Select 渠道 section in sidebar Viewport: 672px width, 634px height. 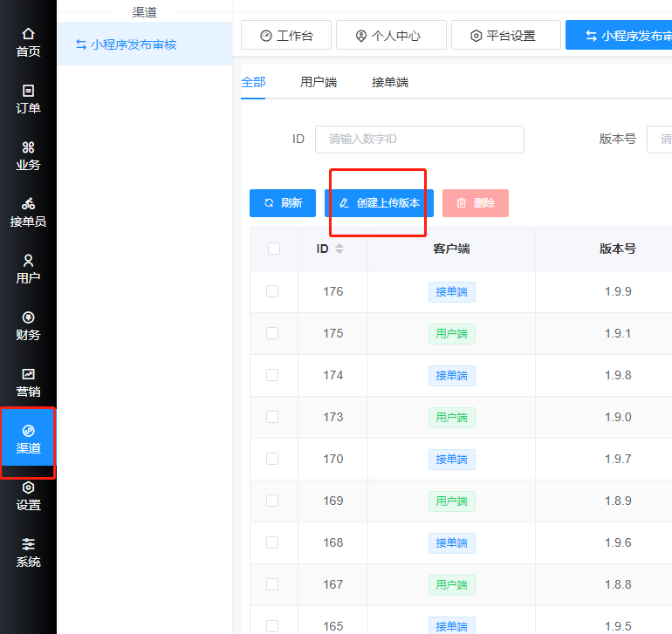[x=28, y=440]
